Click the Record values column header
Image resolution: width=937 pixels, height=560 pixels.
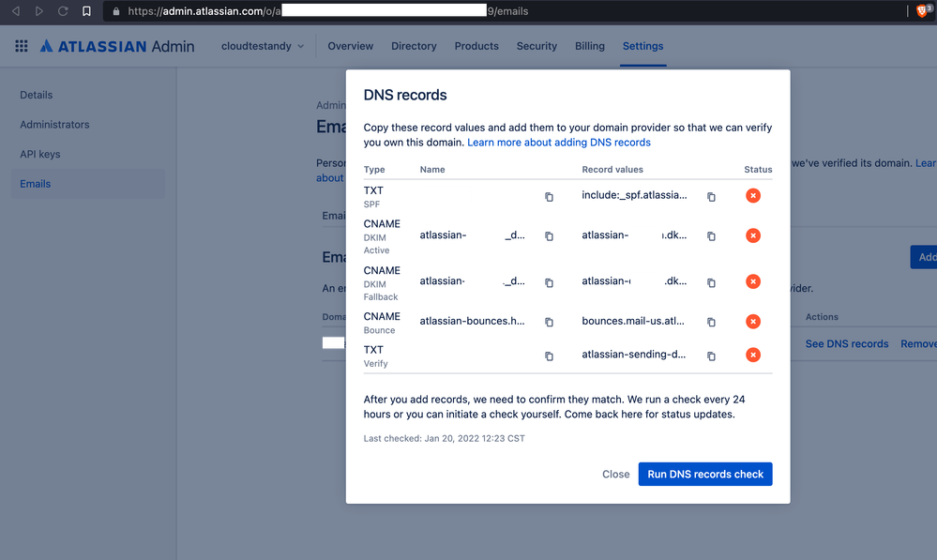point(612,170)
